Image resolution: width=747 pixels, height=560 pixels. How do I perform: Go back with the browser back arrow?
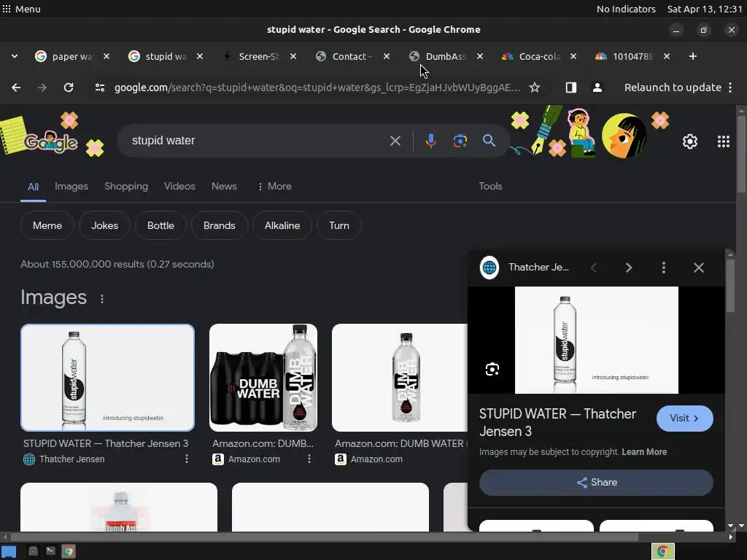16,87
